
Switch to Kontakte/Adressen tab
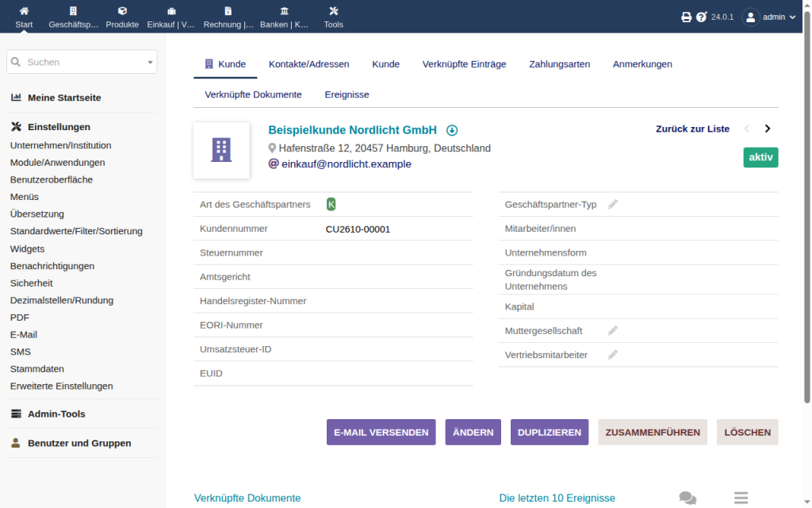pos(308,64)
